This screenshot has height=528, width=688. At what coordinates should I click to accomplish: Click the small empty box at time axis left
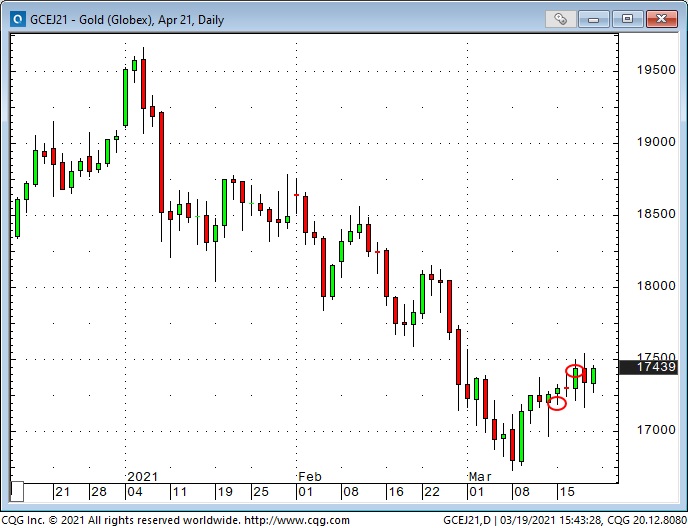17,492
